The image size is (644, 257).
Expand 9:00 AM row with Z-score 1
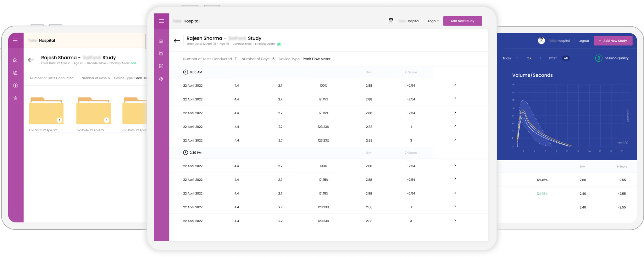point(455,126)
